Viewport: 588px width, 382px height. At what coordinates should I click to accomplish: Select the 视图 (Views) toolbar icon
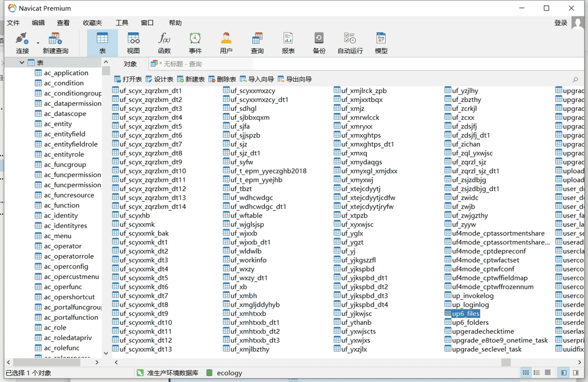pyautogui.click(x=133, y=42)
